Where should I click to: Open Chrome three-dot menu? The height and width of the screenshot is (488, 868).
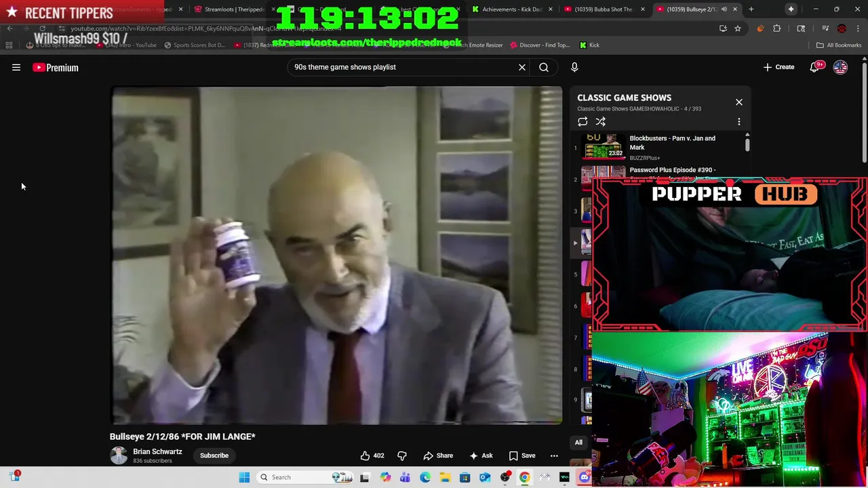click(857, 28)
